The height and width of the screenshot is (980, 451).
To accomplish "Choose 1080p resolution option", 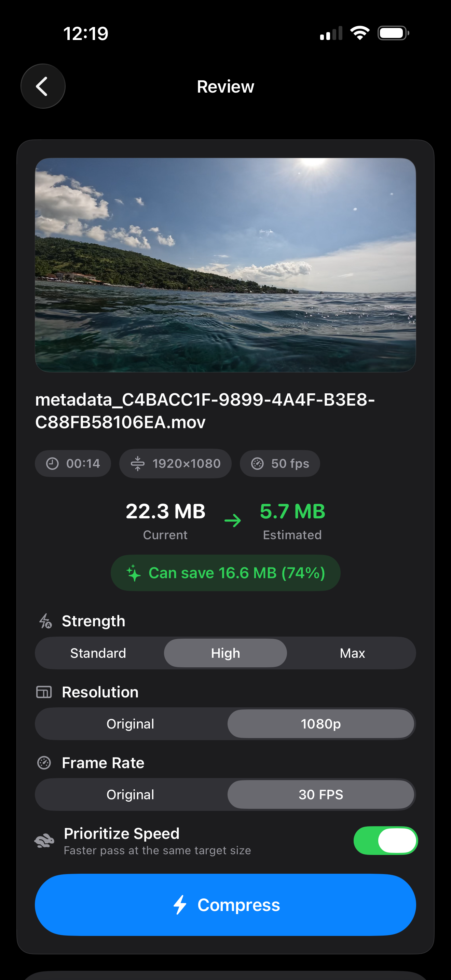I will 320,724.
